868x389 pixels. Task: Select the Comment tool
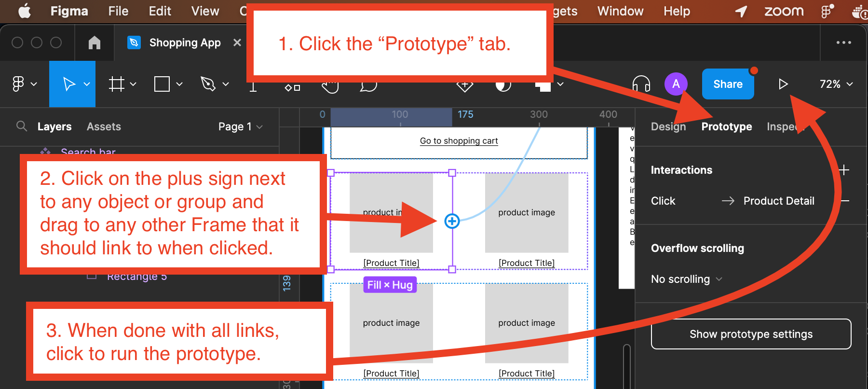(368, 86)
